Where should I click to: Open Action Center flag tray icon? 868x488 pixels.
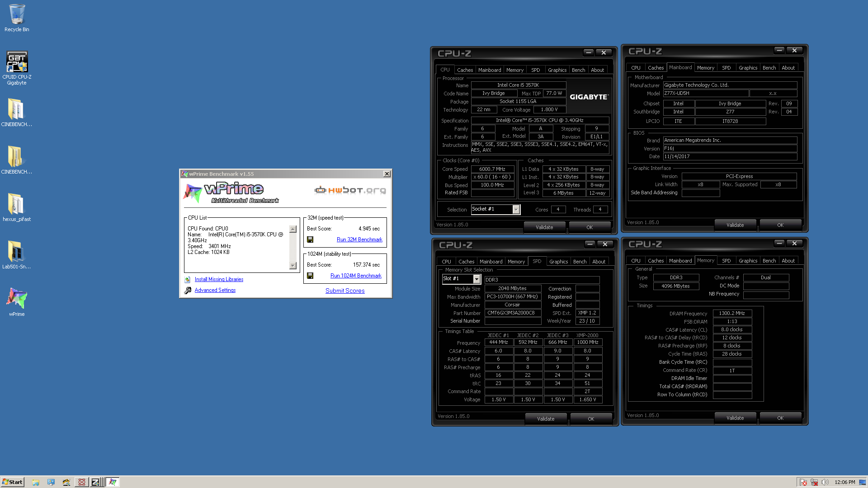point(803,482)
